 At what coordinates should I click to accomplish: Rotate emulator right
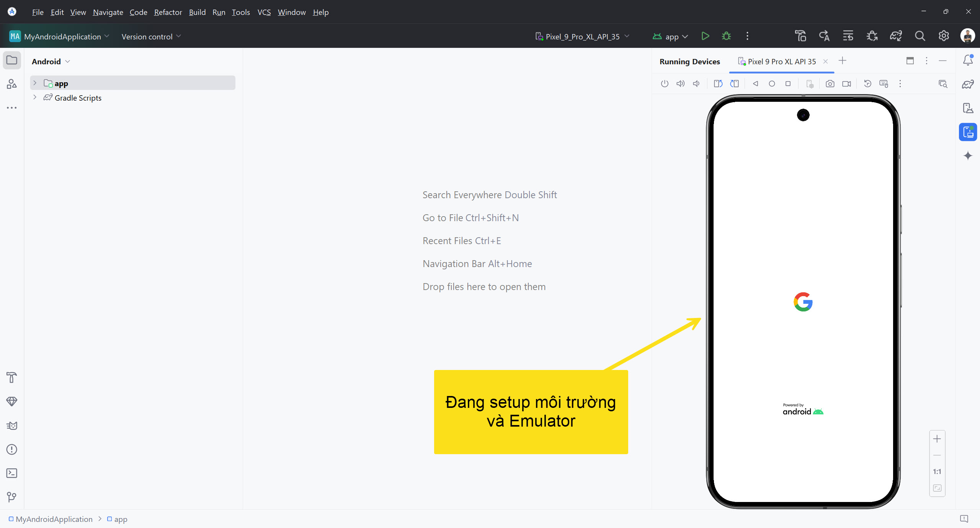coord(734,83)
